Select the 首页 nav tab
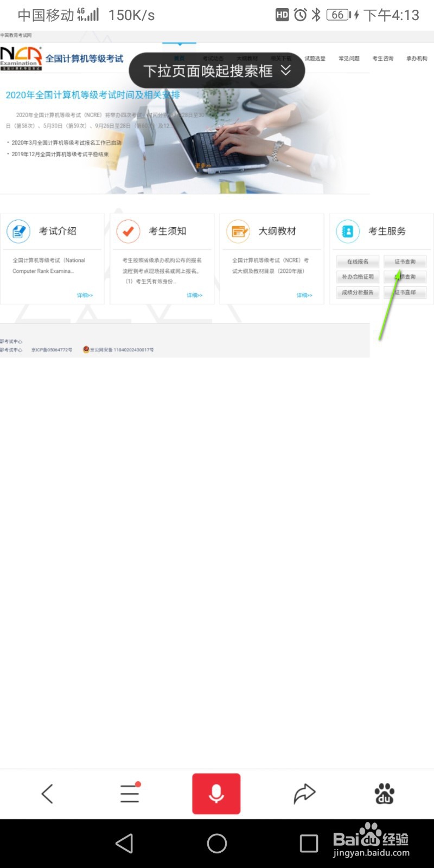 click(x=179, y=59)
